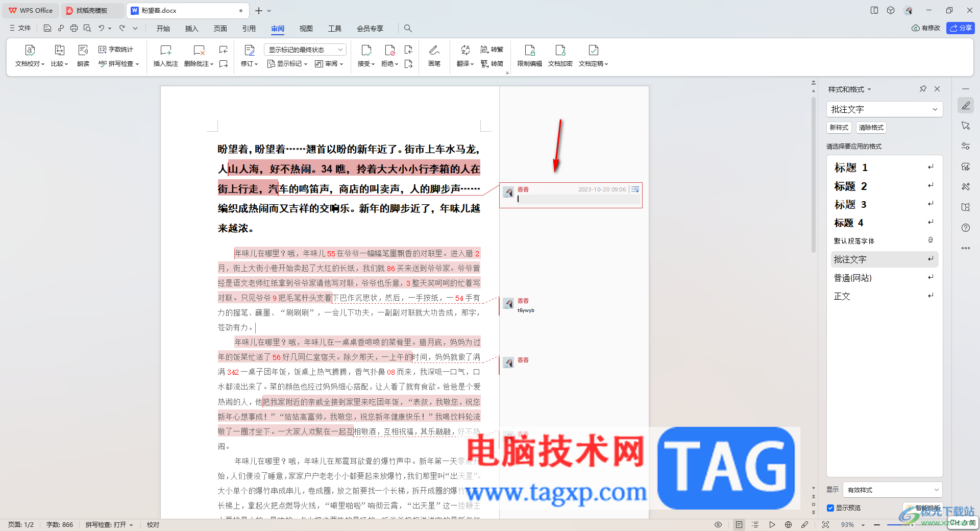Click the 文档校对 proofreading icon
Viewport: 980px width, 531px height.
[30, 50]
